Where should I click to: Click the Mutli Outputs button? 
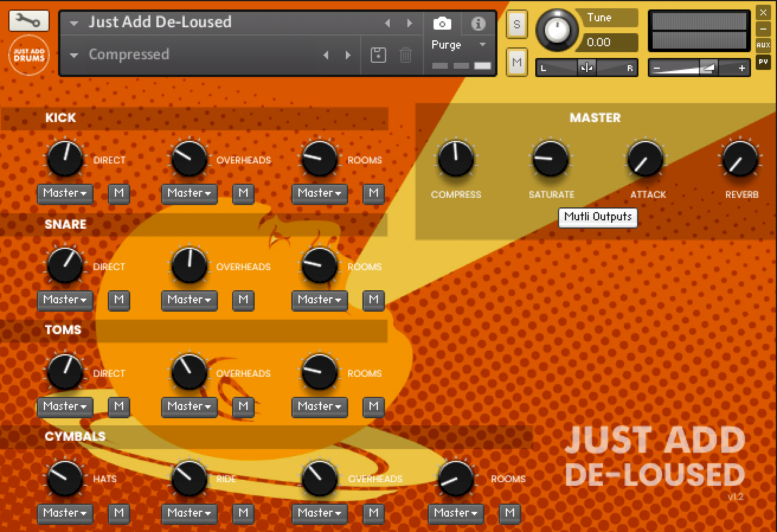point(598,217)
